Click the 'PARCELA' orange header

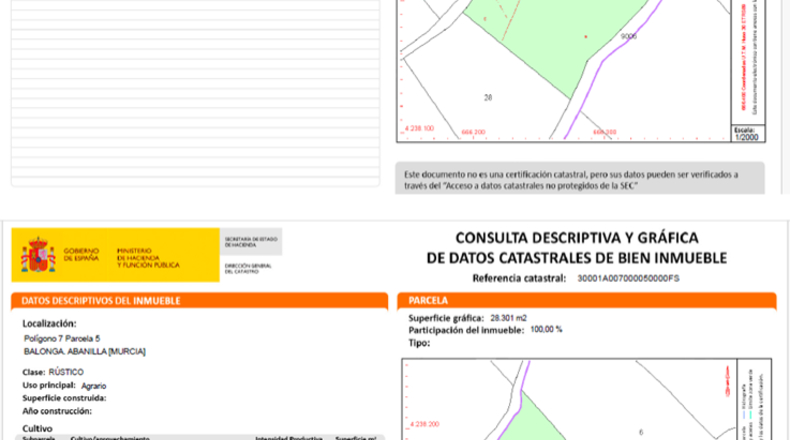(586, 300)
